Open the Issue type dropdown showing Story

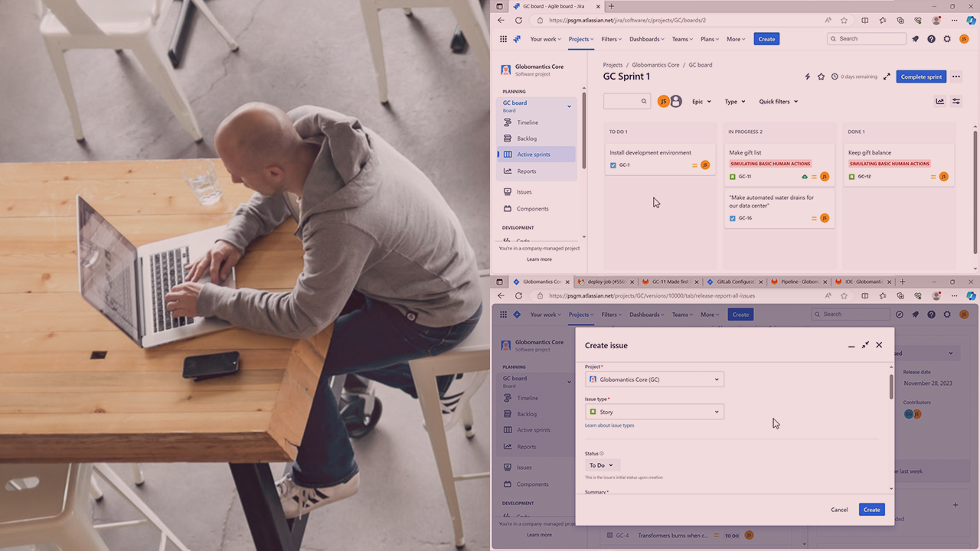pos(655,412)
